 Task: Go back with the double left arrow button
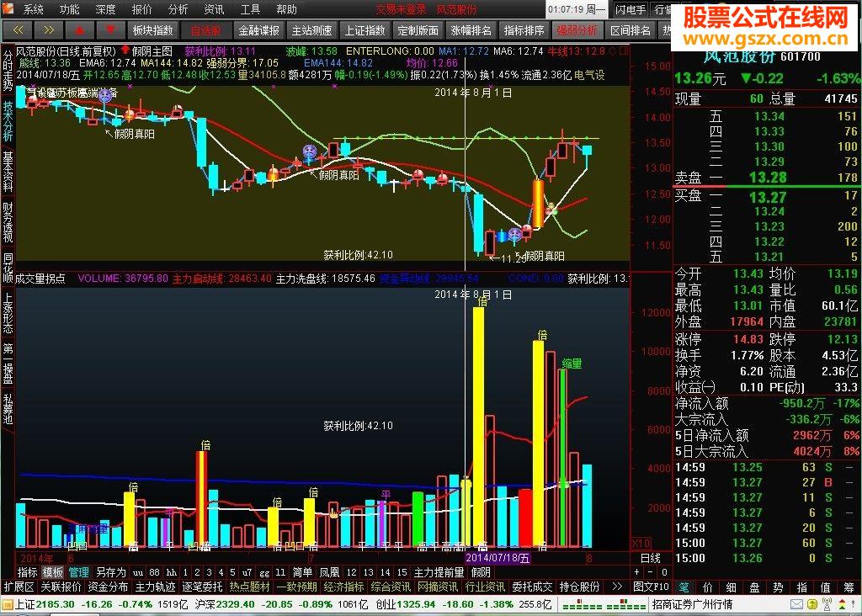(18, 29)
